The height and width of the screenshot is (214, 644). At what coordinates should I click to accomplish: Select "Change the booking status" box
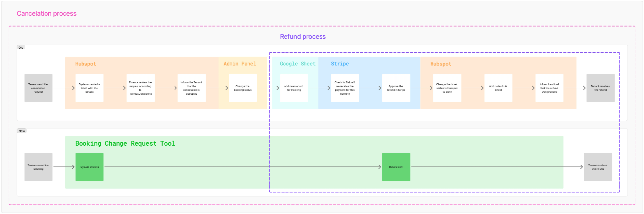pos(243,88)
